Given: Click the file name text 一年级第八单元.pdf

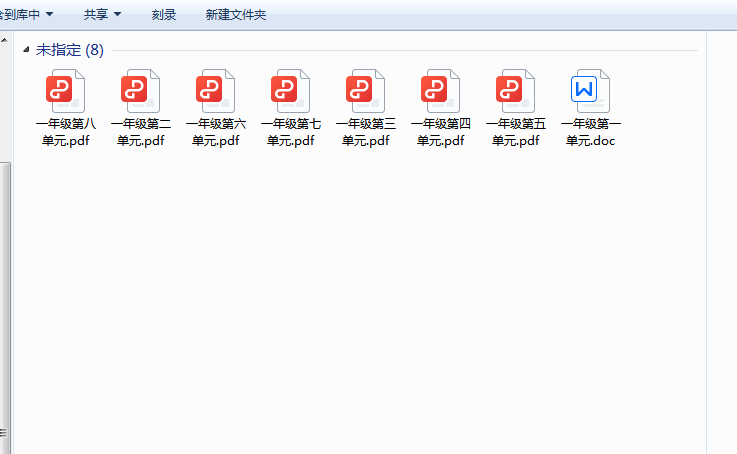Looking at the screenshot, I should pyautogui.click(x=65, y=132).
